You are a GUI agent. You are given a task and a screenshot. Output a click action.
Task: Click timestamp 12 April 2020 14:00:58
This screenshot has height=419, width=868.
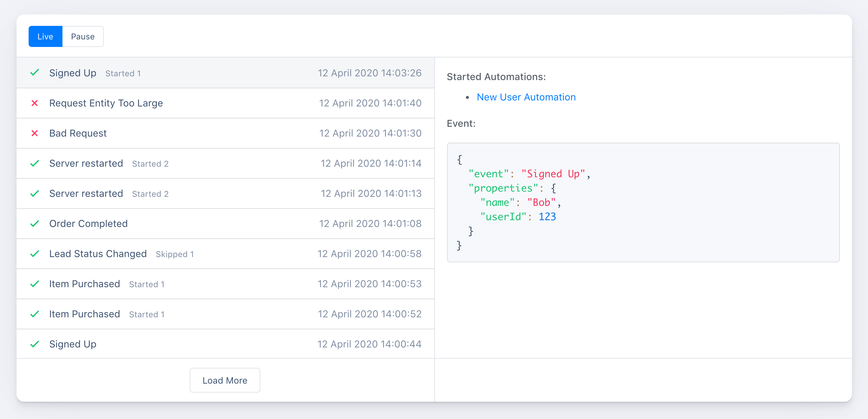click(370, 254)
